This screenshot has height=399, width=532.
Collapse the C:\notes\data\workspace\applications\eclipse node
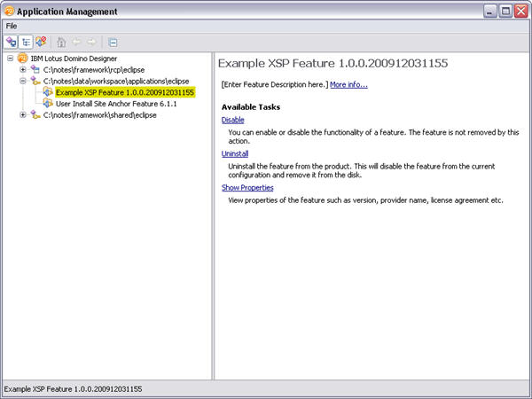[x=23, y=81]
